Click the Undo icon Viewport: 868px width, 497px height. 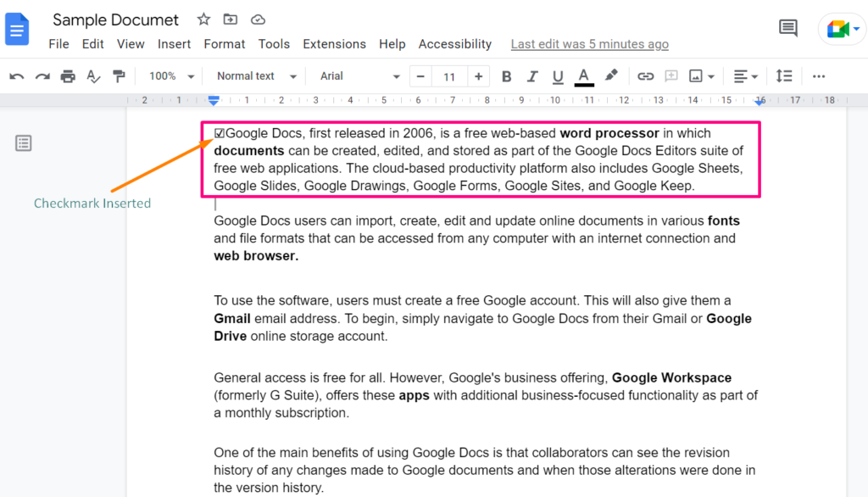coord(17,75)
